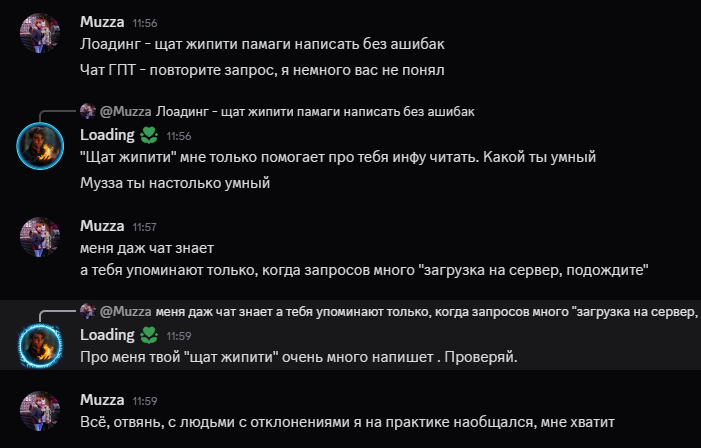Click Muzza's avatar on the 11:57 message
This screenshot has height=448, width=701.
40,238
